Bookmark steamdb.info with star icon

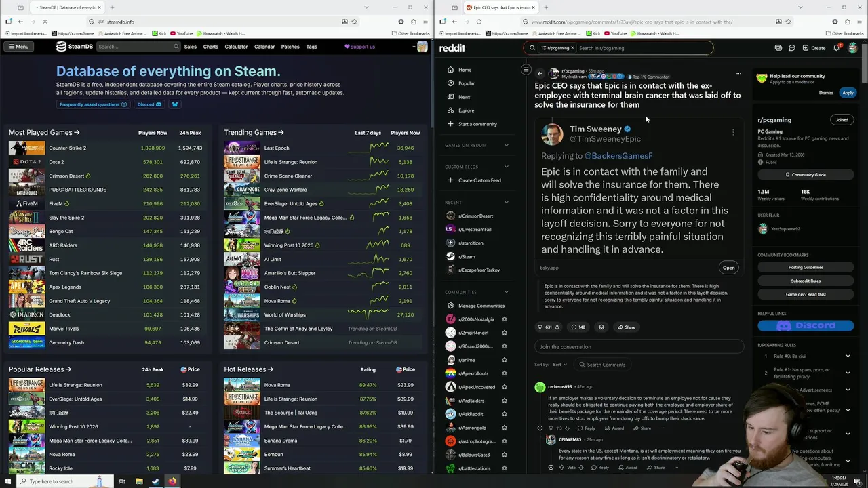click(354, 22)
